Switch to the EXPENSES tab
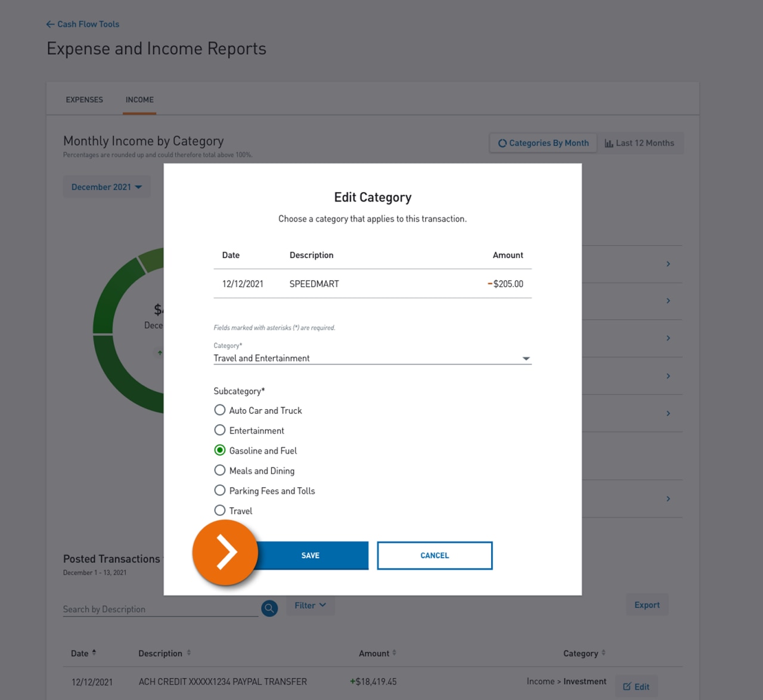 84,100
